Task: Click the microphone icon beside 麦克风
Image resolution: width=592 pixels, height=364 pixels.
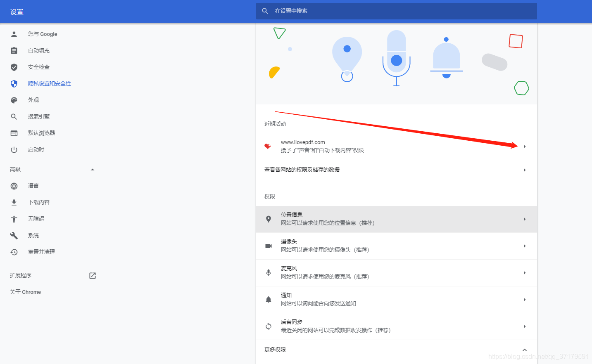Action: click(269, 272)
